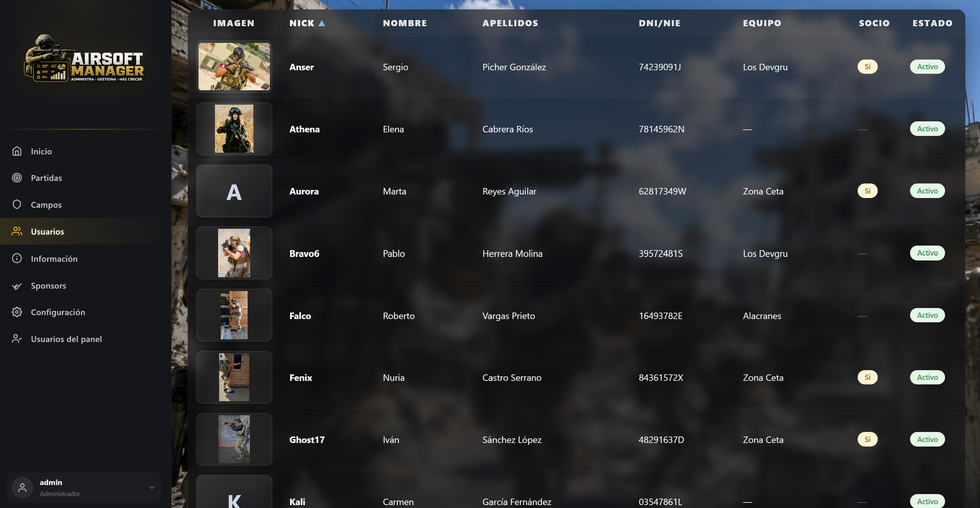Viewport: 980px width, 508px height.
Task: Click surname Castro Serrano
Action: (512, 378)
